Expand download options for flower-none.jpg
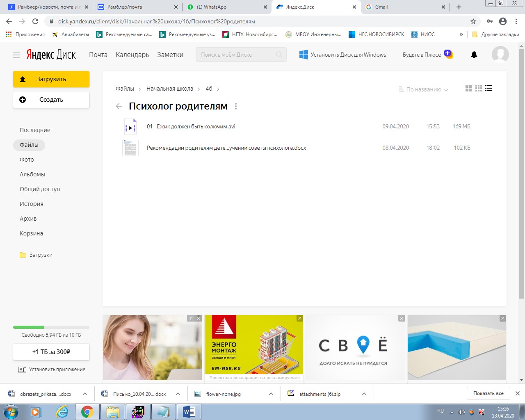Viewport: 525px width, 420px height. (x=271, y=394)
